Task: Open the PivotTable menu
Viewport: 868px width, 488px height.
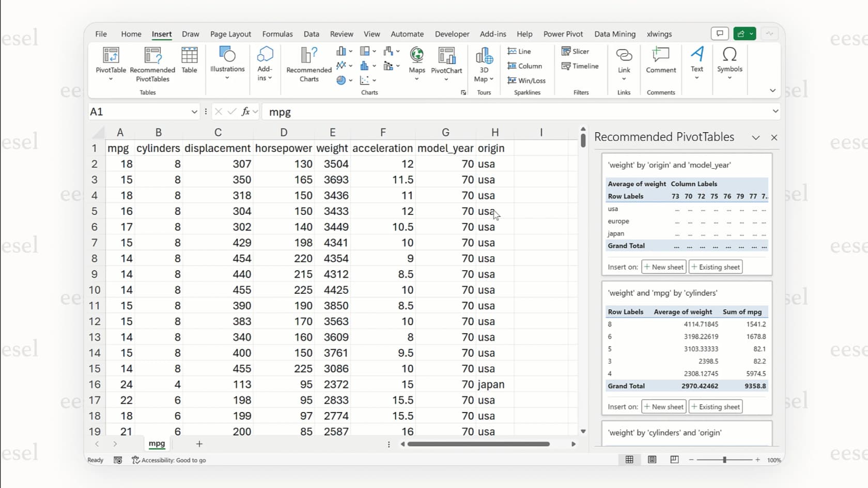Action: 111,64
